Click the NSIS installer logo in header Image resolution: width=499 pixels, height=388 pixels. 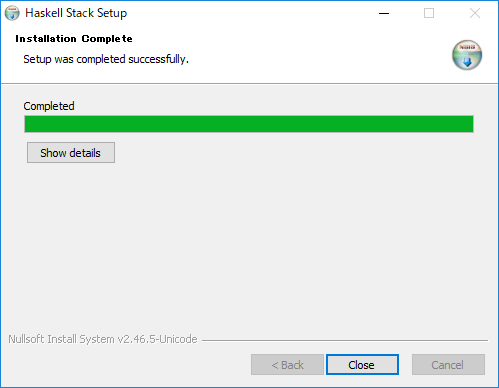point(467,55)
